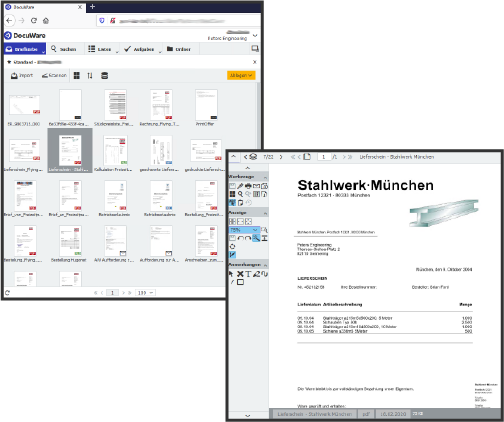Collapse the Anzeige section in viewer
The height and width of the screenshot is (422, 504).
point(265,213)
